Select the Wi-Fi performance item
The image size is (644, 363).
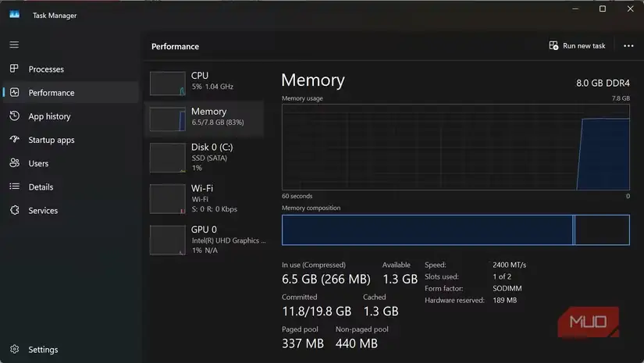pyautogui.click(x=205, y=199)
